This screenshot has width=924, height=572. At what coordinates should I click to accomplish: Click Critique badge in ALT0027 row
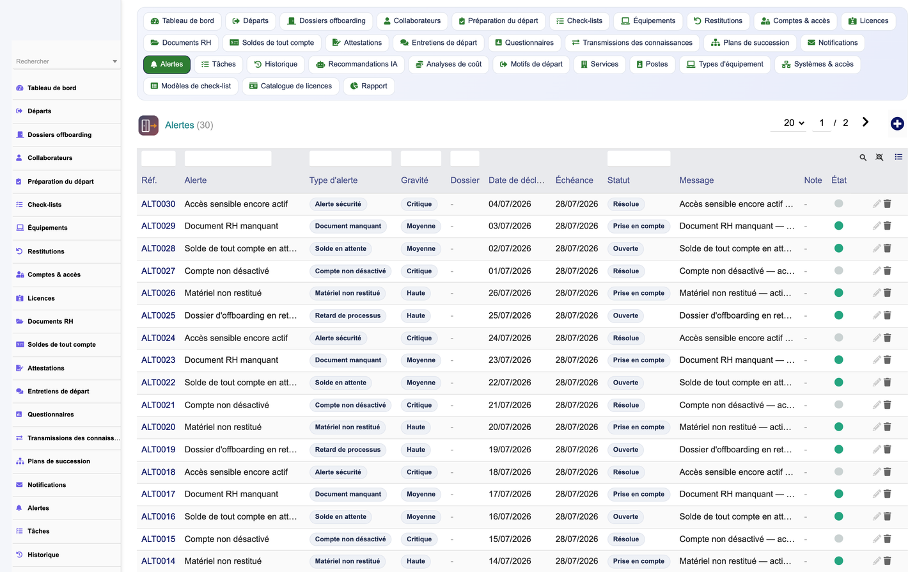419,271
